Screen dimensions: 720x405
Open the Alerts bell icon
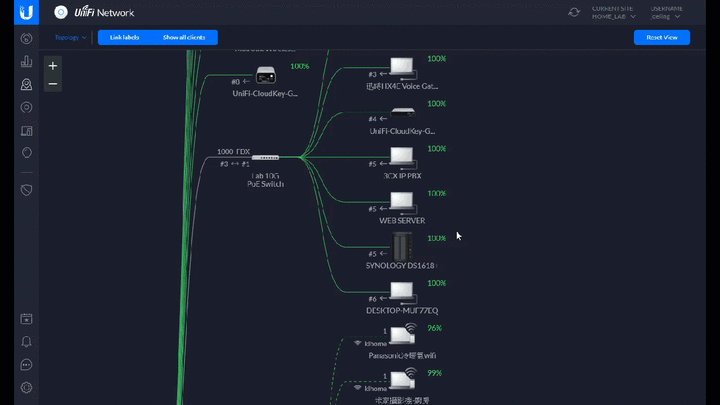pyautogui.click(x=26, y=342)
